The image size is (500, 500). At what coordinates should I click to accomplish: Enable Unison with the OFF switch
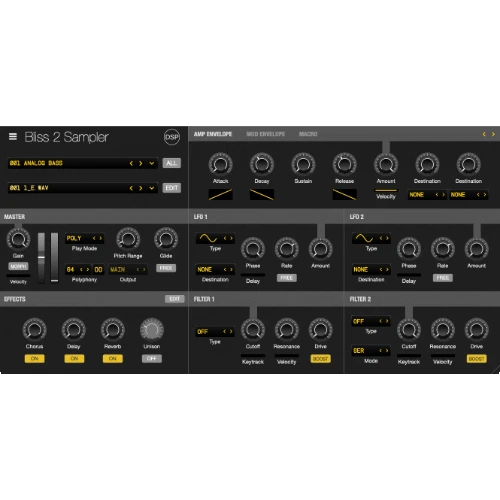152,359
